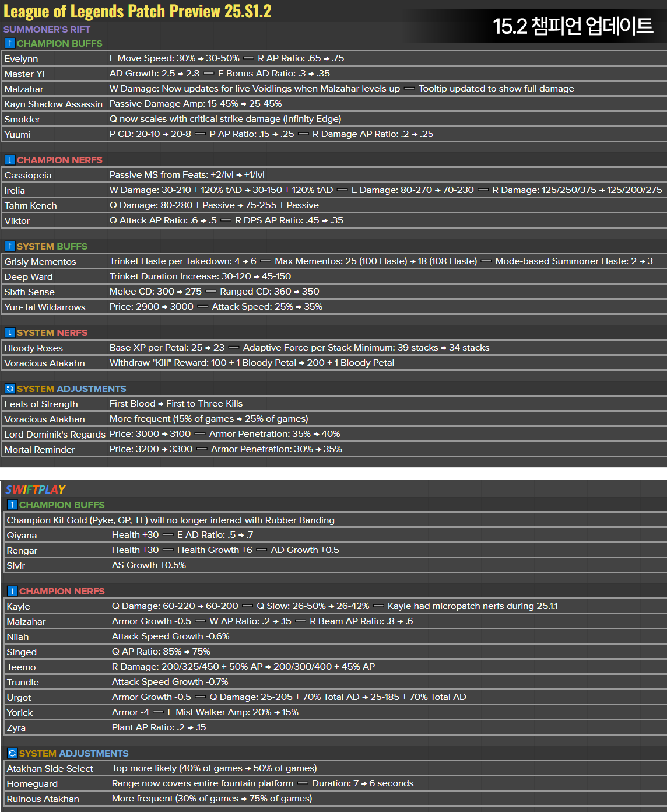
Task: Click 'Armor Penetration: 30% → 35%' text
Action: coord(276,449)
